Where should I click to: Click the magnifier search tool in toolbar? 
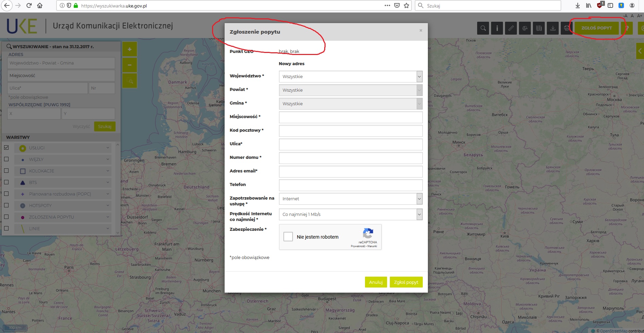(x=483, y=28)
